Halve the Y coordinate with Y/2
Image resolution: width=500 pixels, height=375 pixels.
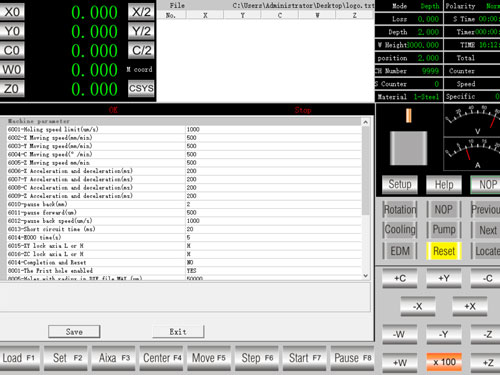click(141, 31)
